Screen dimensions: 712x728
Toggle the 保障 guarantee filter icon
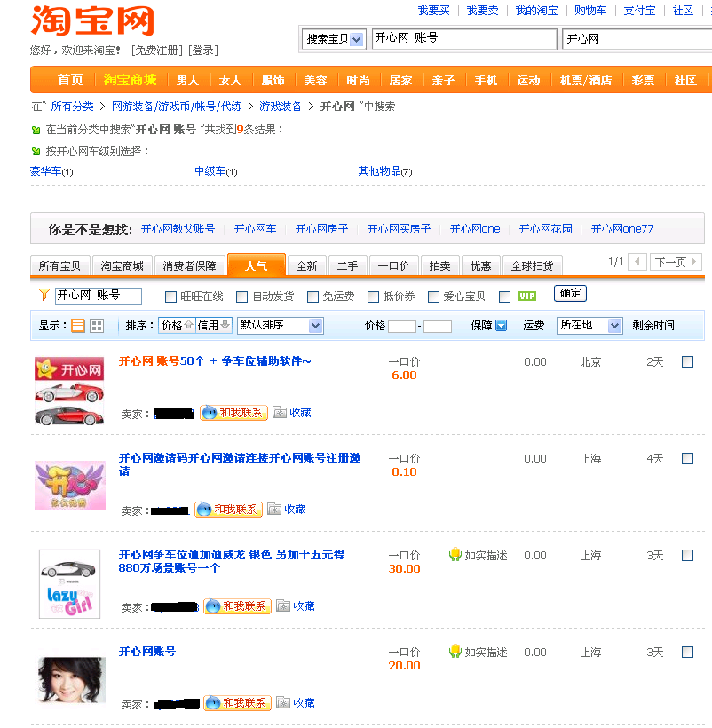coord(502,325)
